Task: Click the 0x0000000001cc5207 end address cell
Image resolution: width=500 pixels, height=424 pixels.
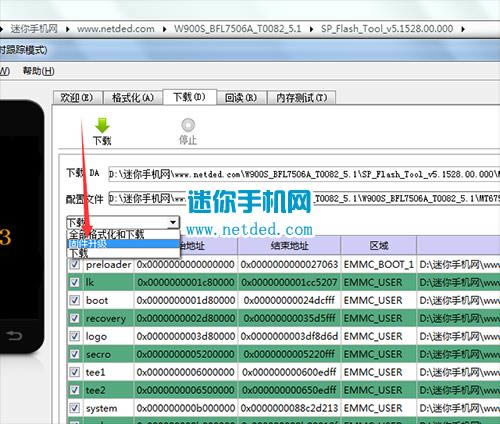Action: (289, 283)
